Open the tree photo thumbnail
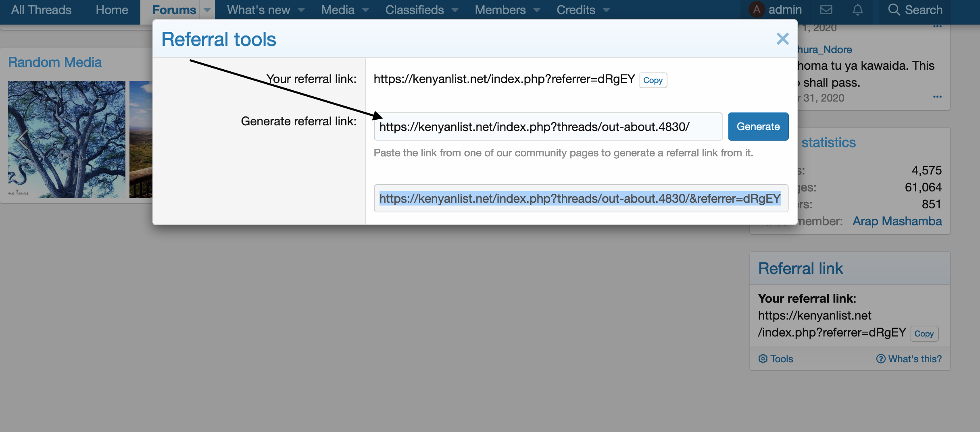This screenshot has height=432, width=980. (x=67, y=140)
